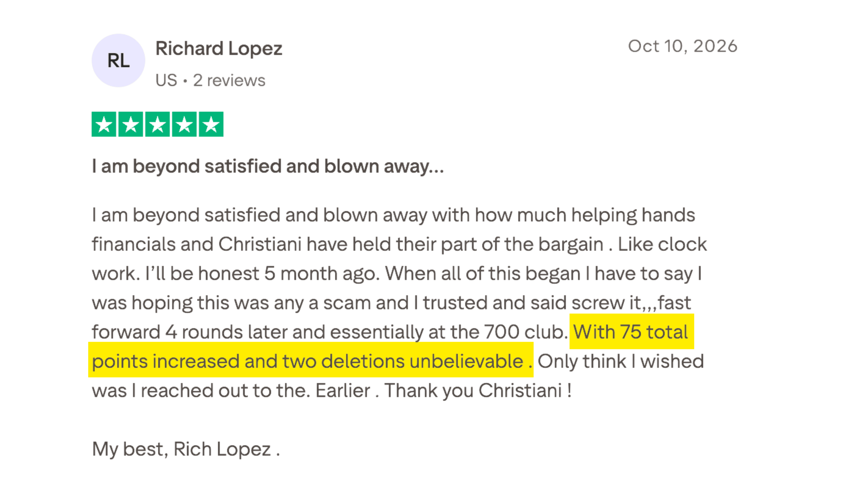Click the third green rating star
Image resolution: width=868 pixels, height=488 pixels.
157,124
